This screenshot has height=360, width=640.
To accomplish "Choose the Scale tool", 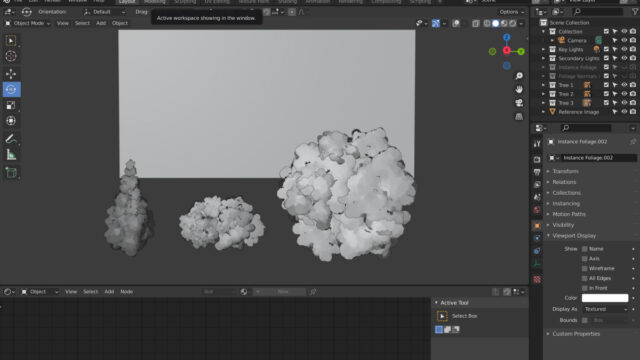I will tap(11, 105).
